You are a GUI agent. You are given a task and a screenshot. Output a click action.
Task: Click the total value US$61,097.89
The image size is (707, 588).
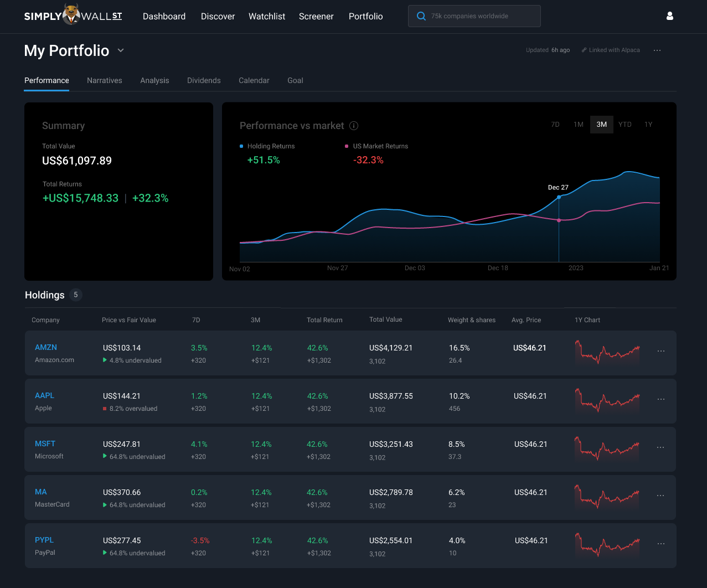pyautogui.click(x=77, y=161)
